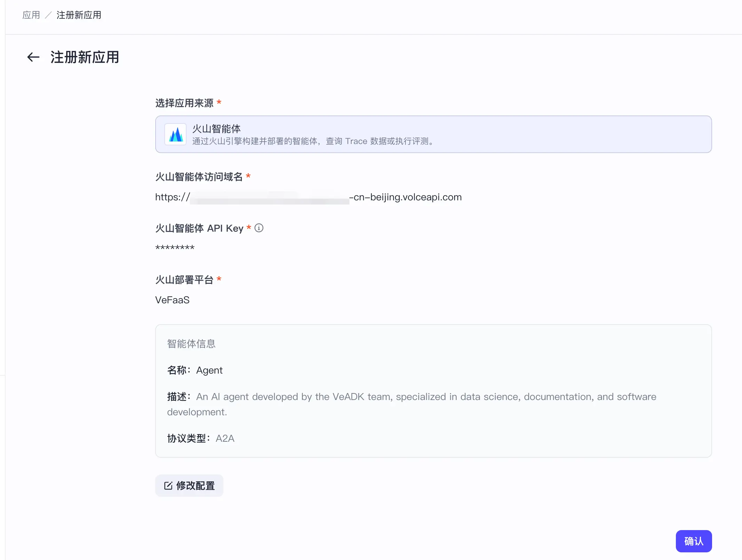Open the 应用 breadcrumb link
This screenshot has width=742, height=560.
coord(31,15)
